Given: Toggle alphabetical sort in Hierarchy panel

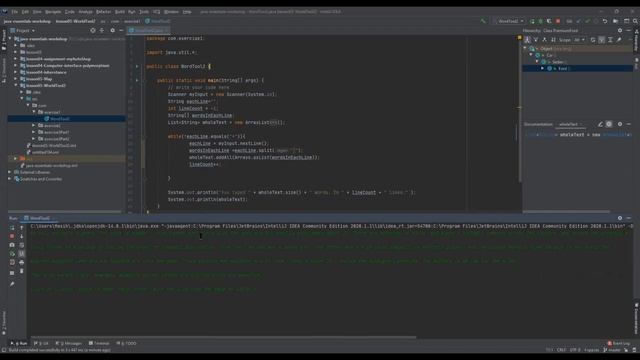Looking at the screenshot, I should (x=553, y=40).
